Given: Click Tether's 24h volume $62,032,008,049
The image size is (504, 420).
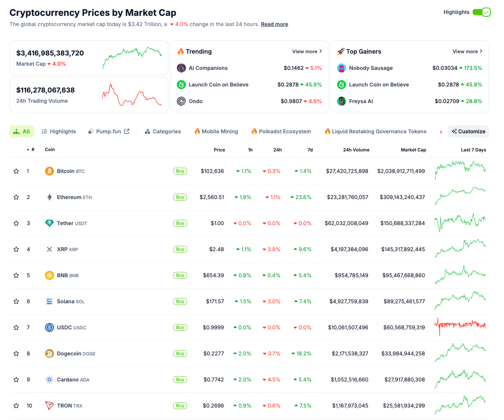Looking at the screenshot, I should (346, 223).
